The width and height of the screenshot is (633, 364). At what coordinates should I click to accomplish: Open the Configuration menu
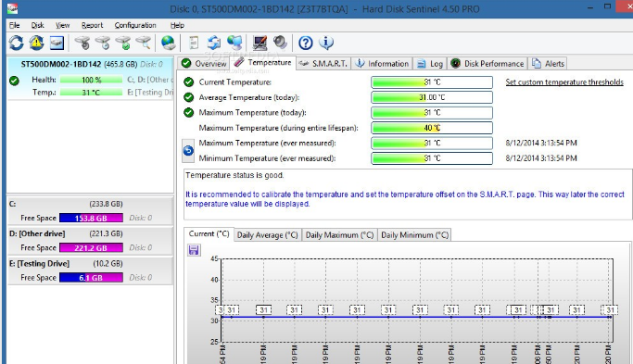135,25
